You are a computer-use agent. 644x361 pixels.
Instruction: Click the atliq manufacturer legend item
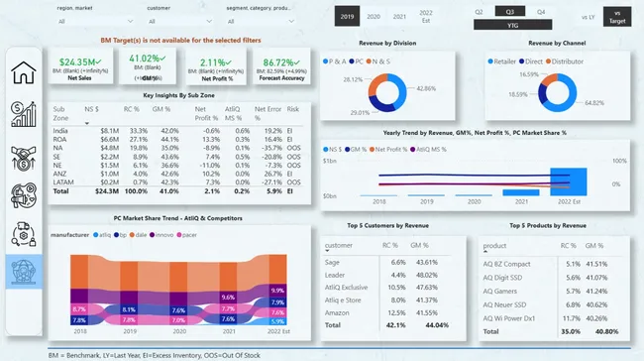[102, 235]
